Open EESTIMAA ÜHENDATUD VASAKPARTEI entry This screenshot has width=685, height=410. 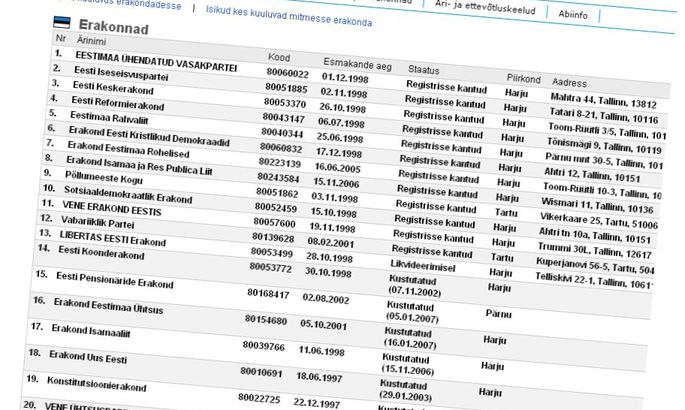point(156,62)
